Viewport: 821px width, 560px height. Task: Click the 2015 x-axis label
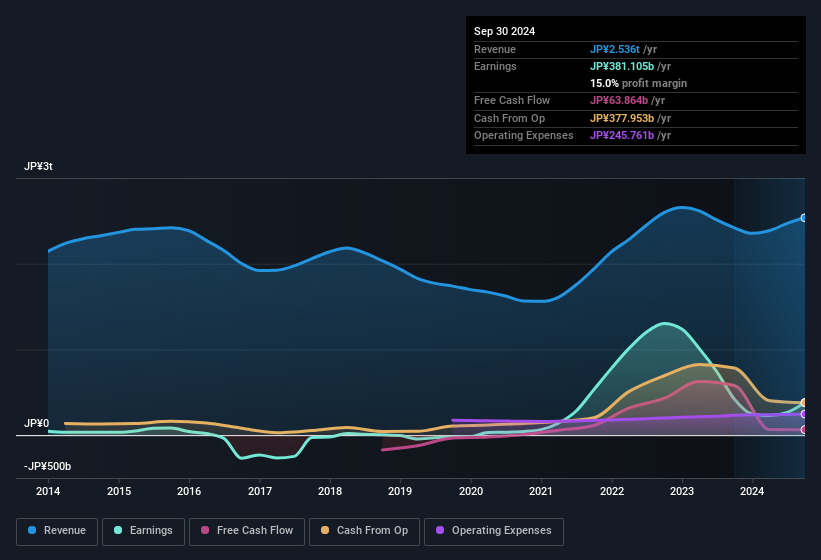119,491
